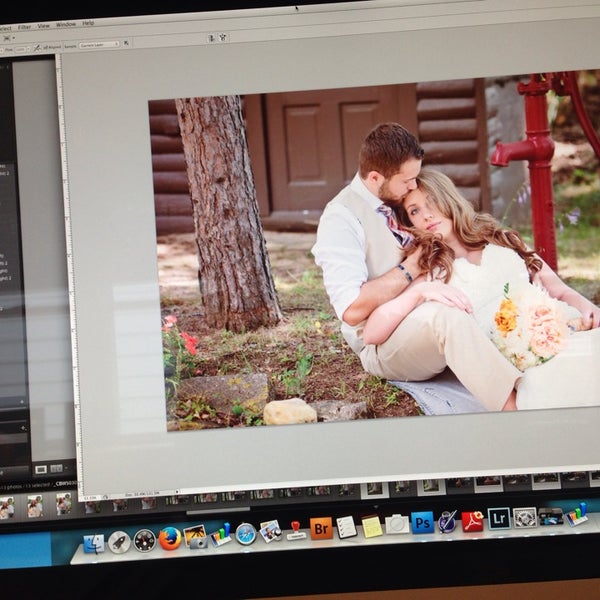Open Dashboard gauge icon in the dock
This screenshot has width=600, height=600.
tap(145, 540)
